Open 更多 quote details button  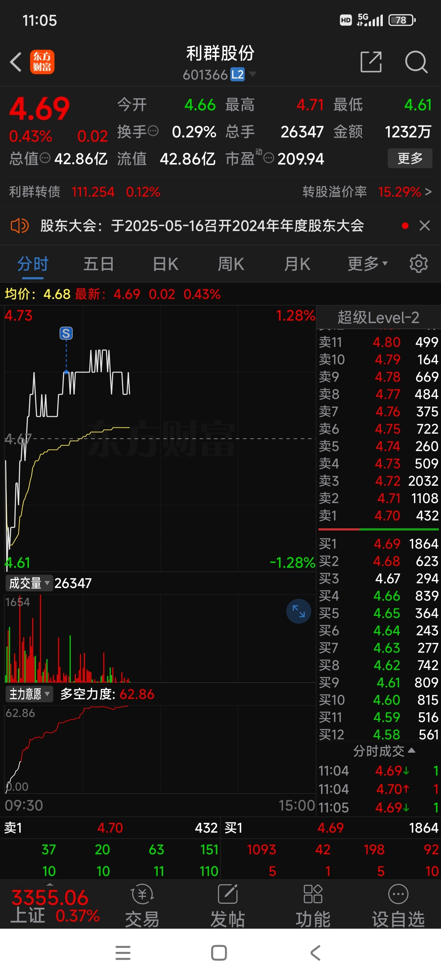pos(410,158)
